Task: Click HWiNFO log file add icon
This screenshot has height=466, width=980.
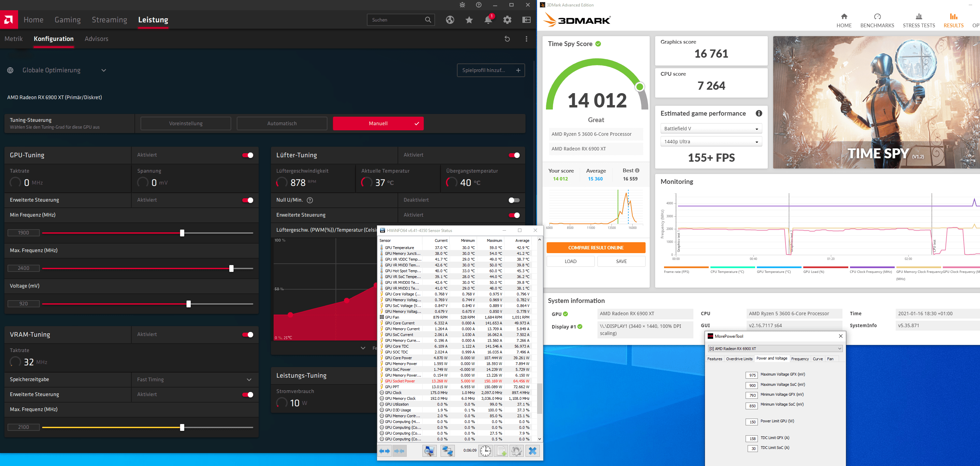Action: (501, 451)
